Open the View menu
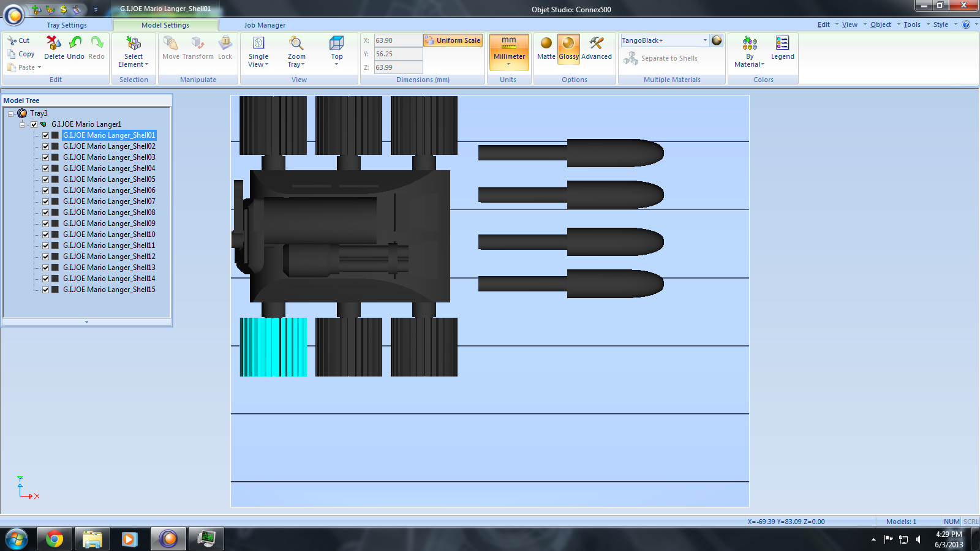980x551 pixels. (x=850, y=24)
